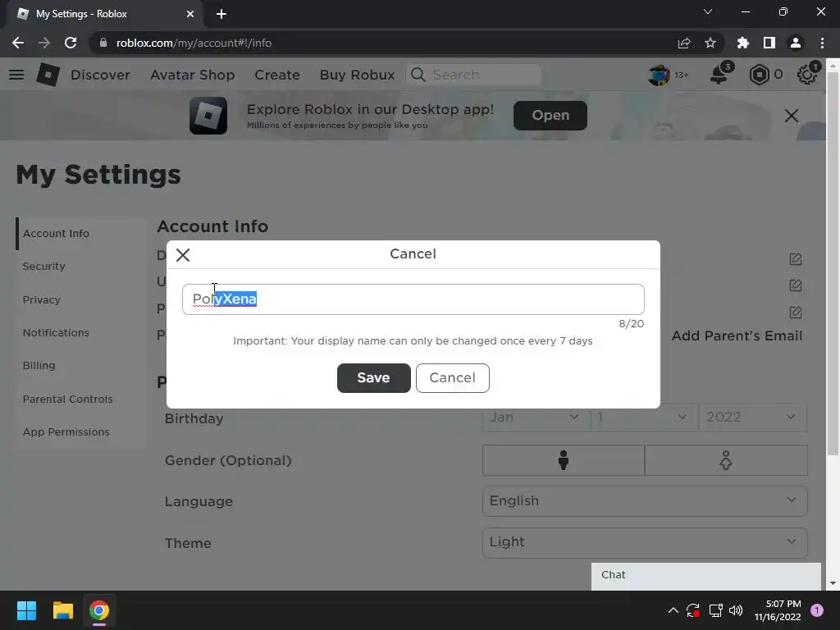The image size is (840, 630).
Task: Open the birthday month dropdown Jan
Action: 536,418
